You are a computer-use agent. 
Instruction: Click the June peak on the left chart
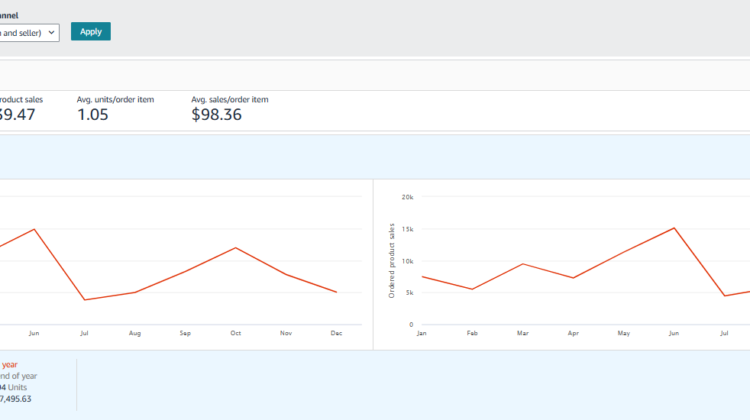pyautogui.click(x=34, y=229)
